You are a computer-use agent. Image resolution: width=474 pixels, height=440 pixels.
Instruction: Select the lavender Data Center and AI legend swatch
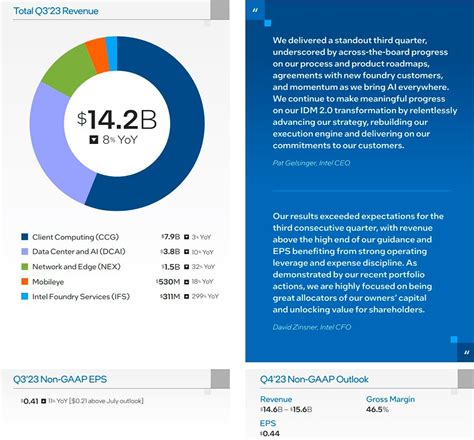click(25, 252)
